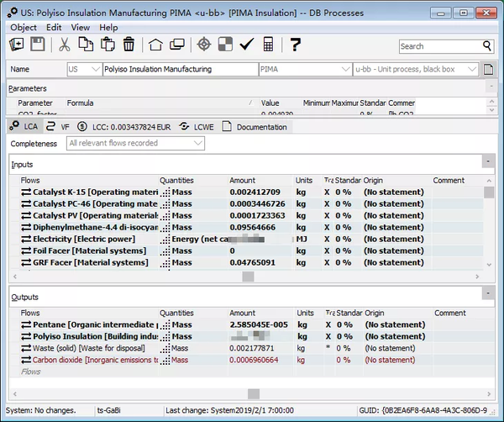Click the Polyiso Insulation Manufacturing name field
This screenshot has width=504, height=422.
pyautogui.click(x=180, y=69)
